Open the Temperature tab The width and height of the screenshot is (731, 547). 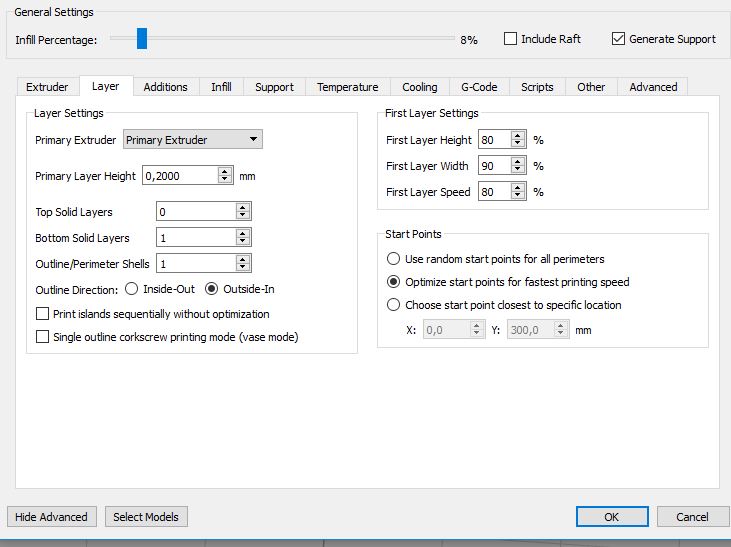tap(347, 87)
